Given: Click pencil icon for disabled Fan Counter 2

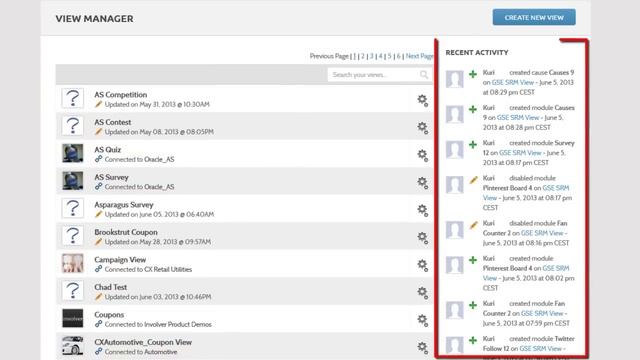Looking at the screenshot, I should tap(473, 225).
